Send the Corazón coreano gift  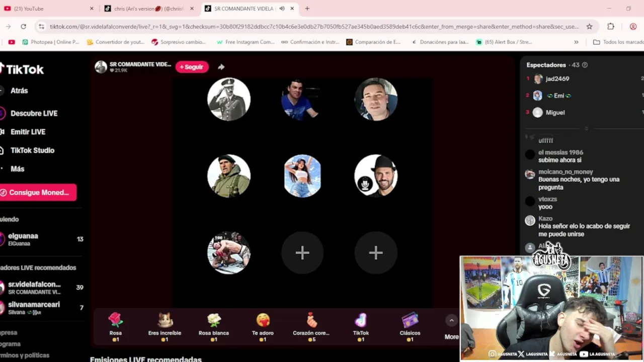click(x=311, y=326)
